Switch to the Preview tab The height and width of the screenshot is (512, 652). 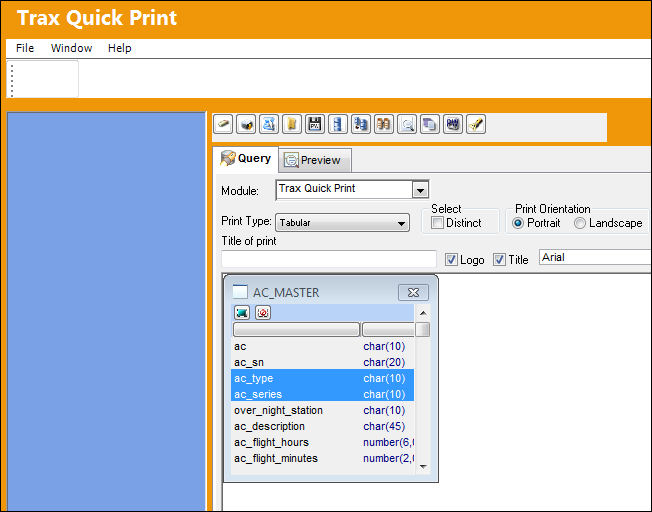(x=315, y=160)
